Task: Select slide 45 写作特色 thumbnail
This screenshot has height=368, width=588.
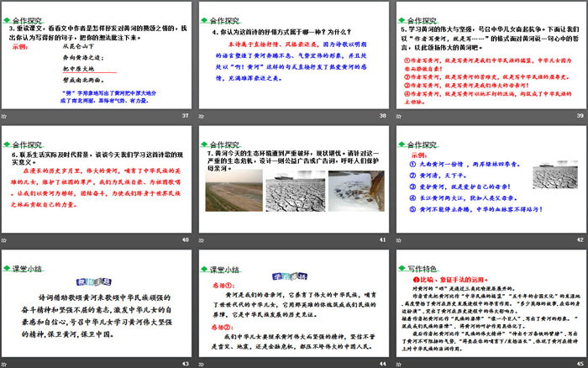Action: 491,303
